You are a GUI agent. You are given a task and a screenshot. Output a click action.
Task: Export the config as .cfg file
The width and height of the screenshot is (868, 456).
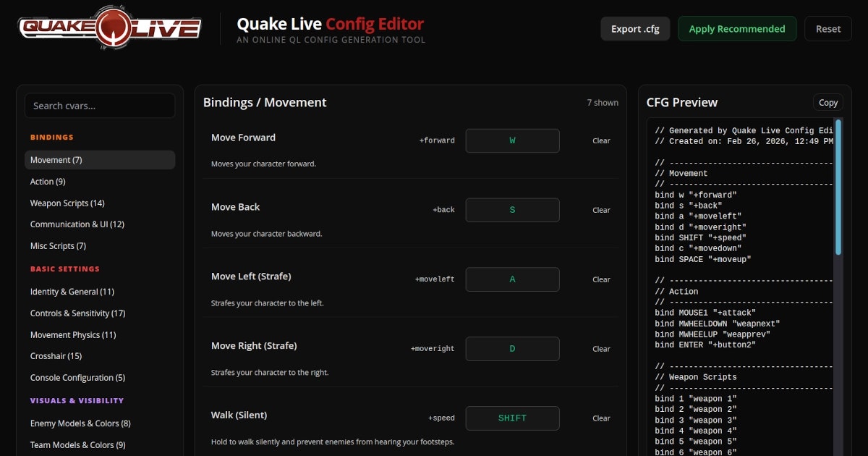[634, 29]
